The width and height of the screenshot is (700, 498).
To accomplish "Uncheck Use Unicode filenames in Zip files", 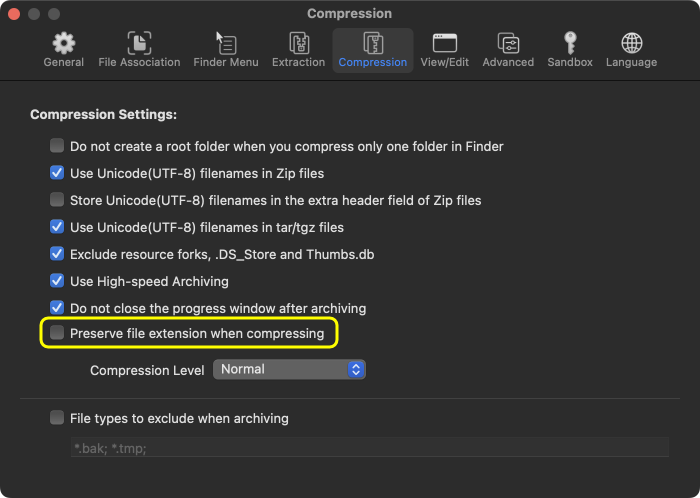I will click(x=57, y=173).
